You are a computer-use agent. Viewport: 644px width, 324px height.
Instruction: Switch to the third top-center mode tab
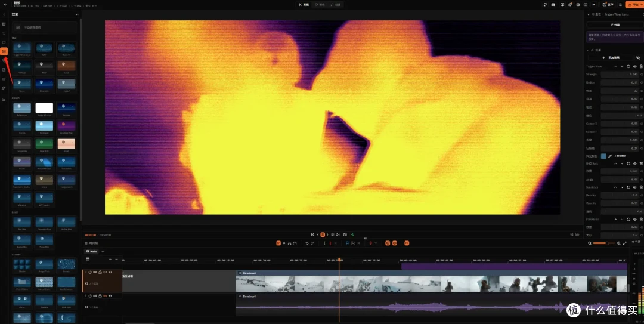pyautogui.click(x=336, y=5)
